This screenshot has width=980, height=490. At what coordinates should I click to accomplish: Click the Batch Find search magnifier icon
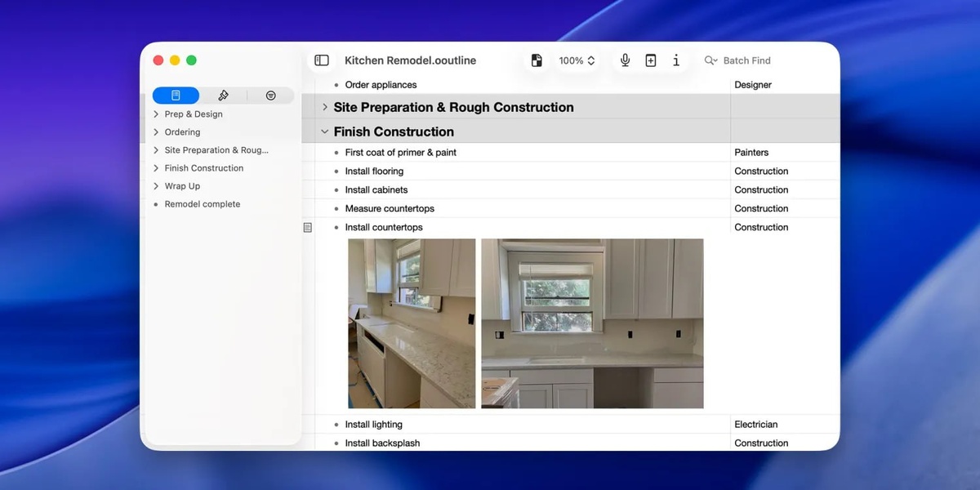pos(710,60)
